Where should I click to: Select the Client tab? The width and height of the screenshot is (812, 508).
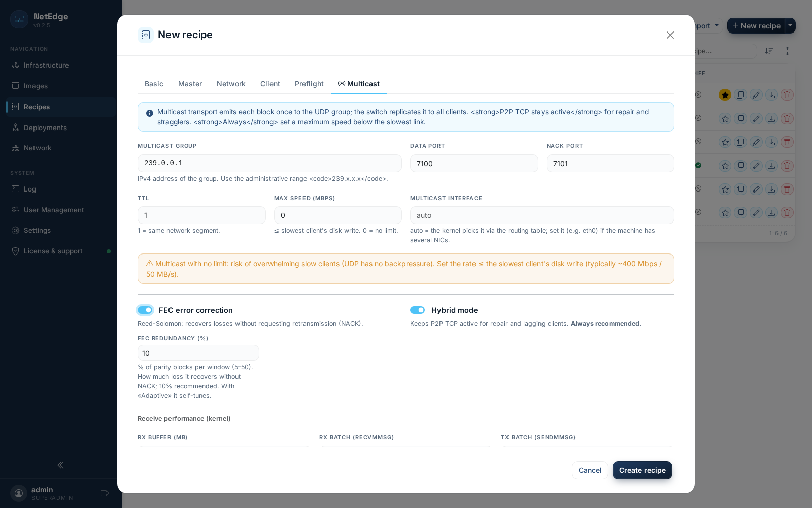[x=270, y=84]
